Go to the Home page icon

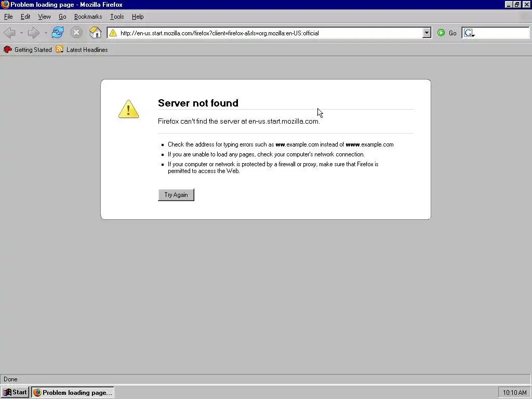pos(96,33)
